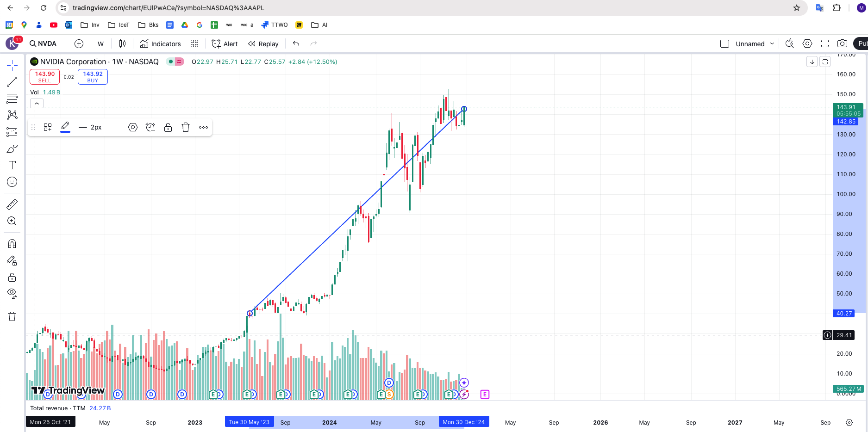Take a chart snapshot with camera icon
Viewport: 868px width, 432px height.
click(843, 43)
